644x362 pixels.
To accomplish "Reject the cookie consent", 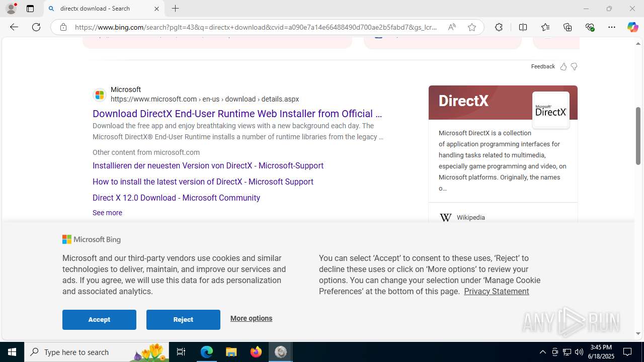I will point(183,320).
